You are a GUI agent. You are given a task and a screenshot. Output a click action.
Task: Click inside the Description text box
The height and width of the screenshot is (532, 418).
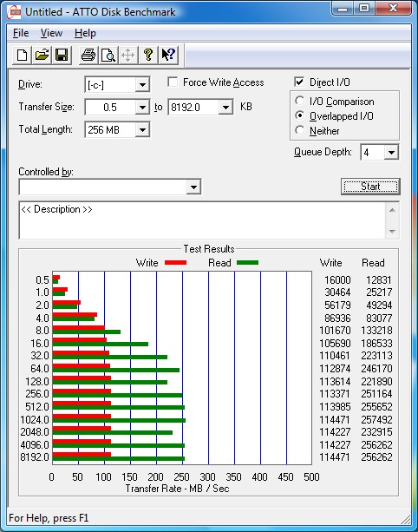(x=202, y=220)
